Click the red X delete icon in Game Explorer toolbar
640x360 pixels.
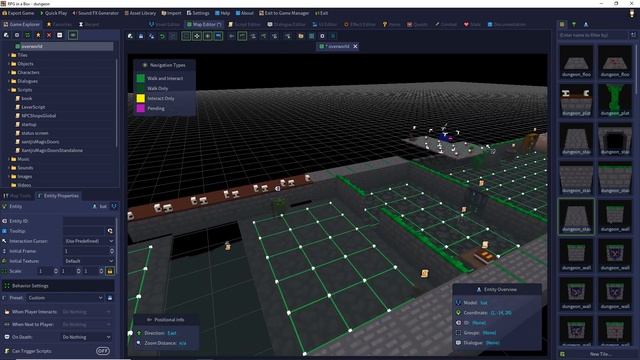point(49,36)
